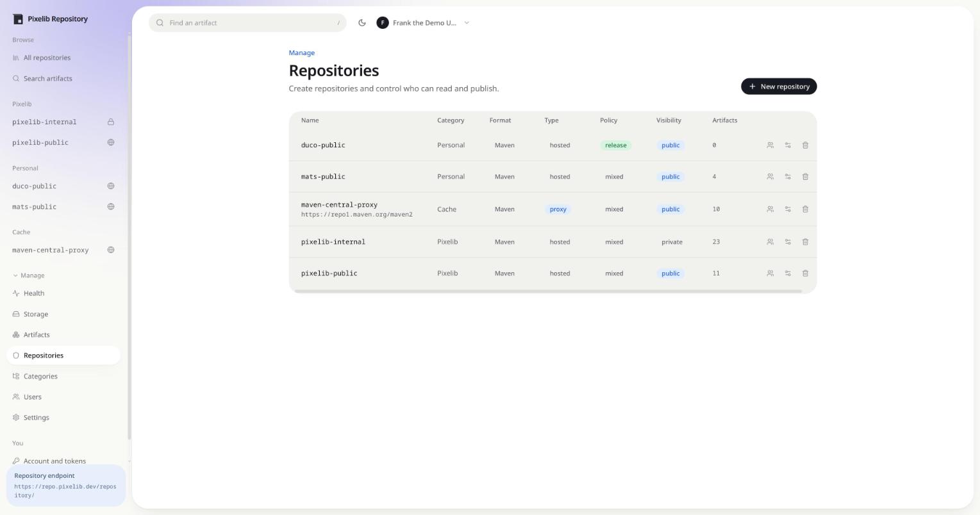
Task: Open duco-public in the sidebar
Action: click(x=63, y=186)
